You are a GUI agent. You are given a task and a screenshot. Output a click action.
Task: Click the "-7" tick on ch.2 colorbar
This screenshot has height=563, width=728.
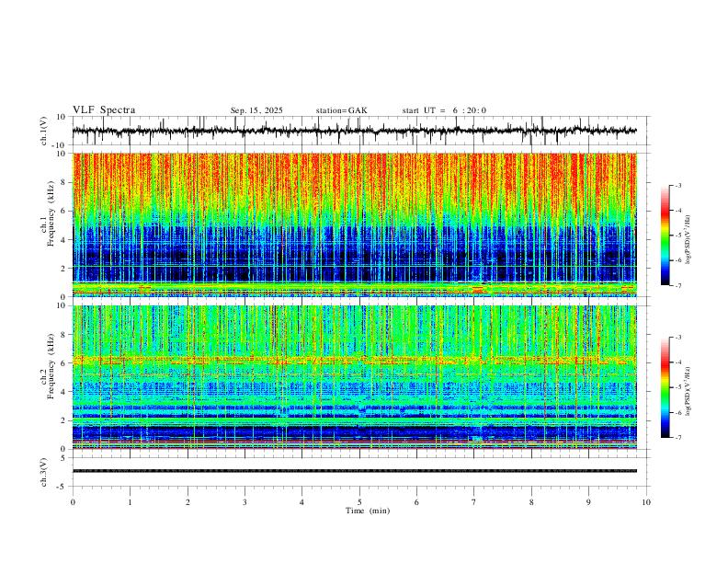pyautogui.click(x=678, y=438)
